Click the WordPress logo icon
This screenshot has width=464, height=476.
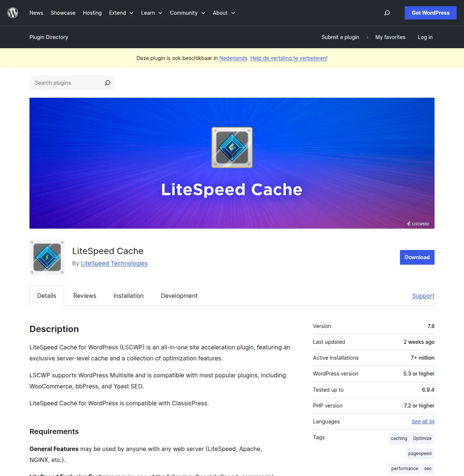click(13, 13)
